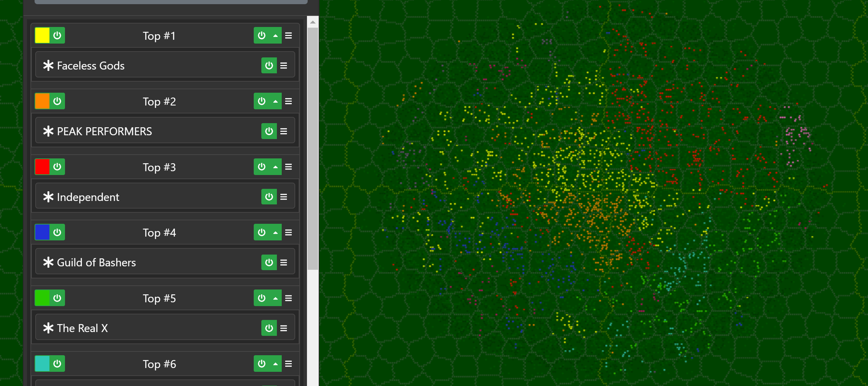Open the hamburger menu of Top #2 header
868x386 pixels.
pyautogui.click(x=289, y=101)
